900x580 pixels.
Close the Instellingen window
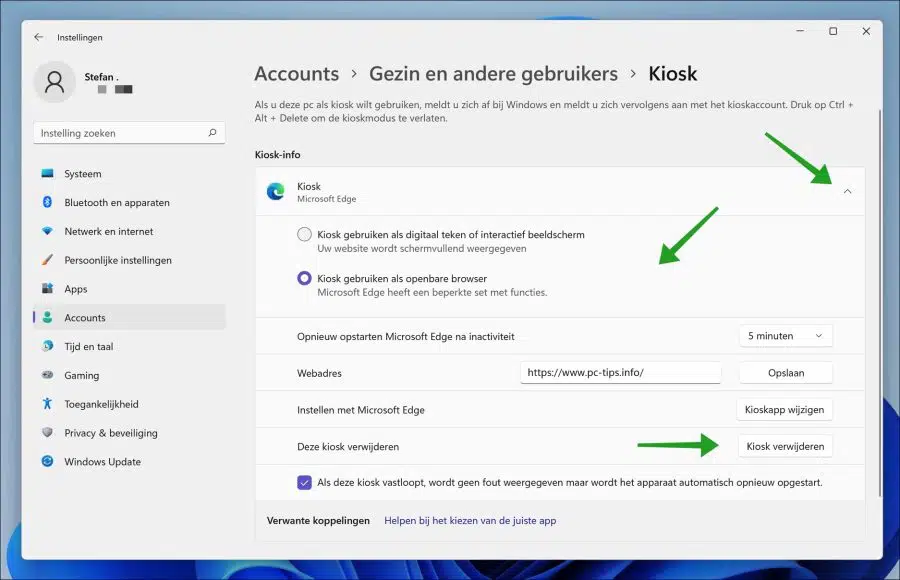866,31
